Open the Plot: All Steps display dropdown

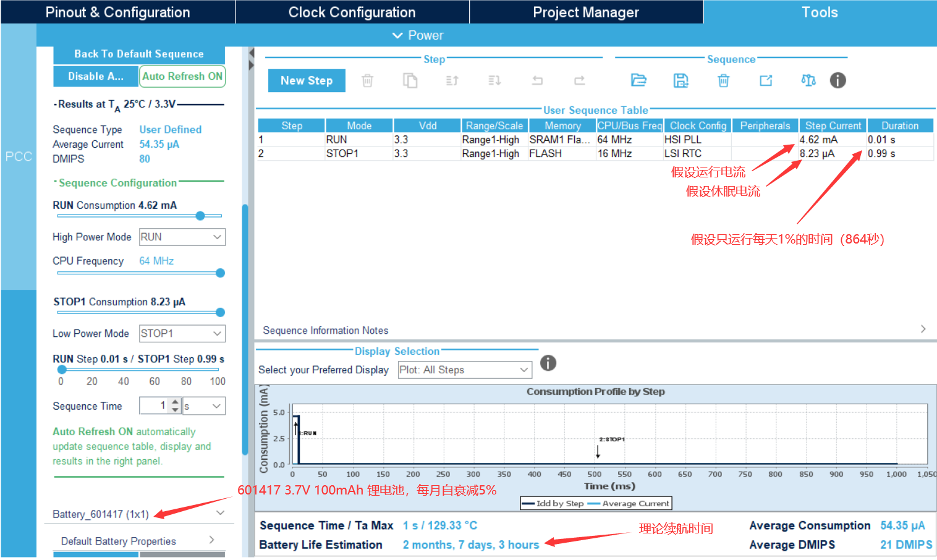(465, 370)
